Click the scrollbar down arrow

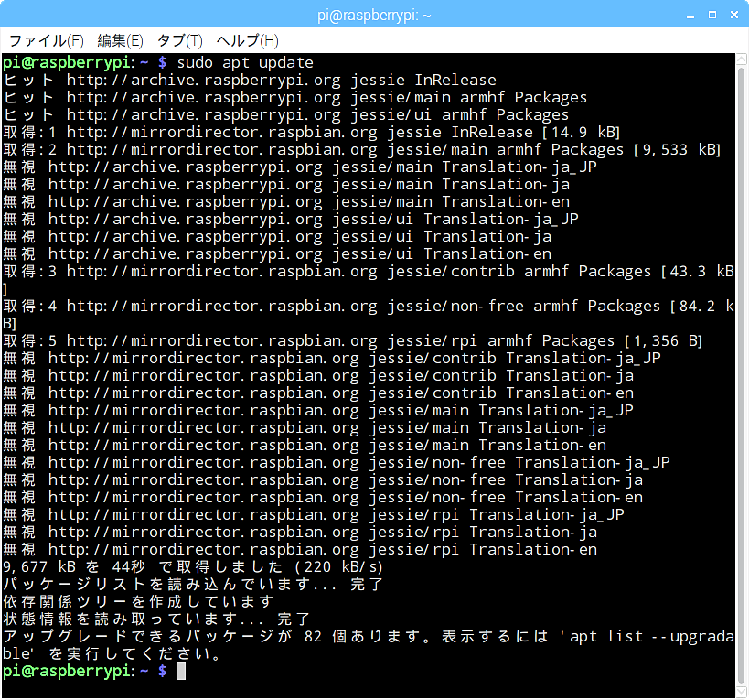pyautogui.click(x=742, y=692)
